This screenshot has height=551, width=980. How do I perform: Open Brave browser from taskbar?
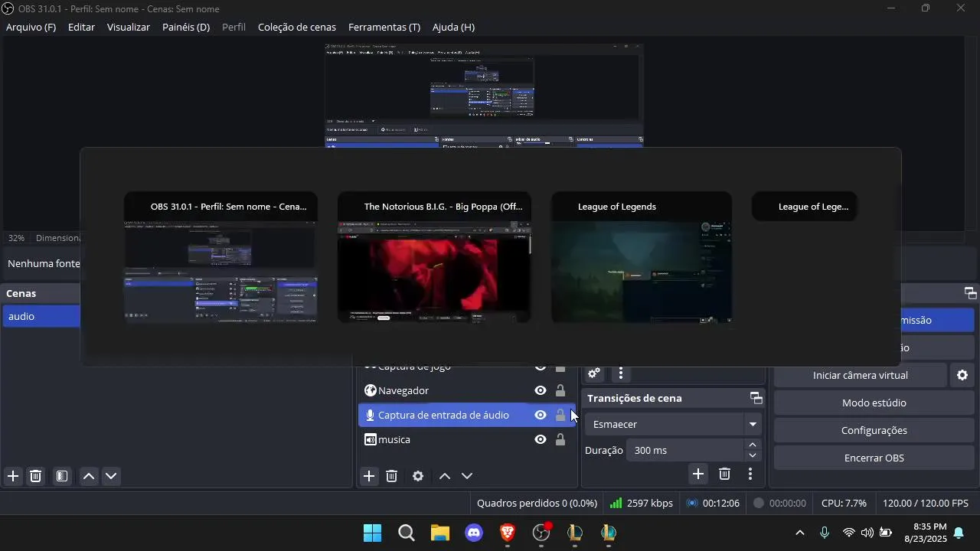(x=508, y=533)
